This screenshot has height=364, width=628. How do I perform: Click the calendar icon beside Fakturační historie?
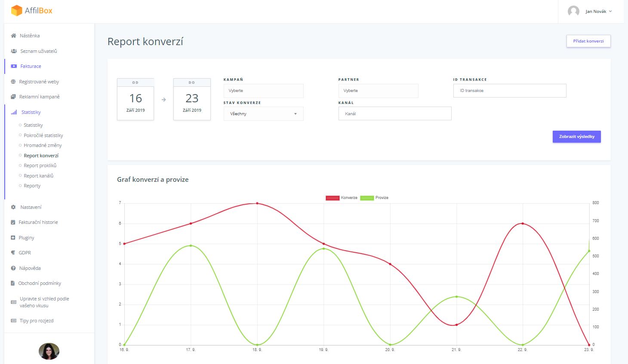pyautogui.click(x=13, y=222)
